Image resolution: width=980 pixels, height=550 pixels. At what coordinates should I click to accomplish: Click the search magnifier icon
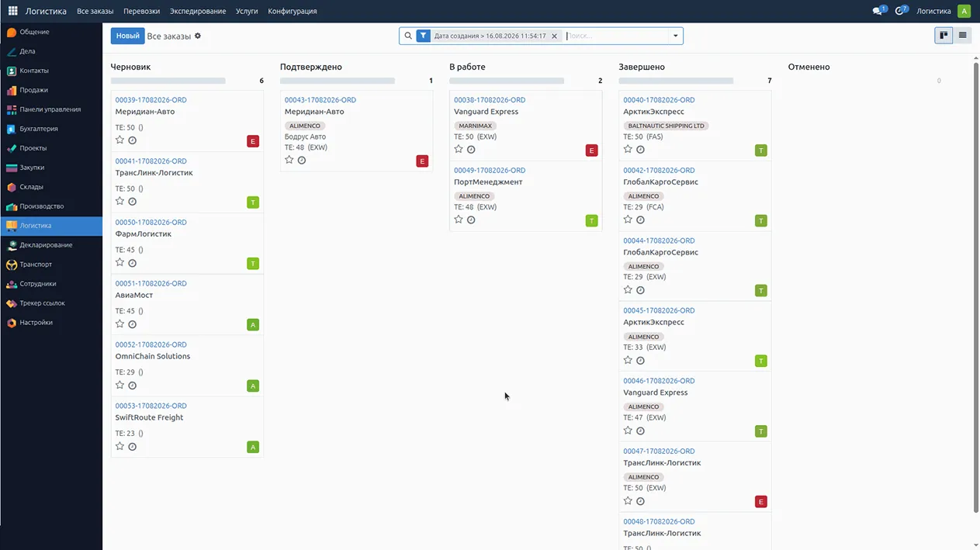coord(408,36)
